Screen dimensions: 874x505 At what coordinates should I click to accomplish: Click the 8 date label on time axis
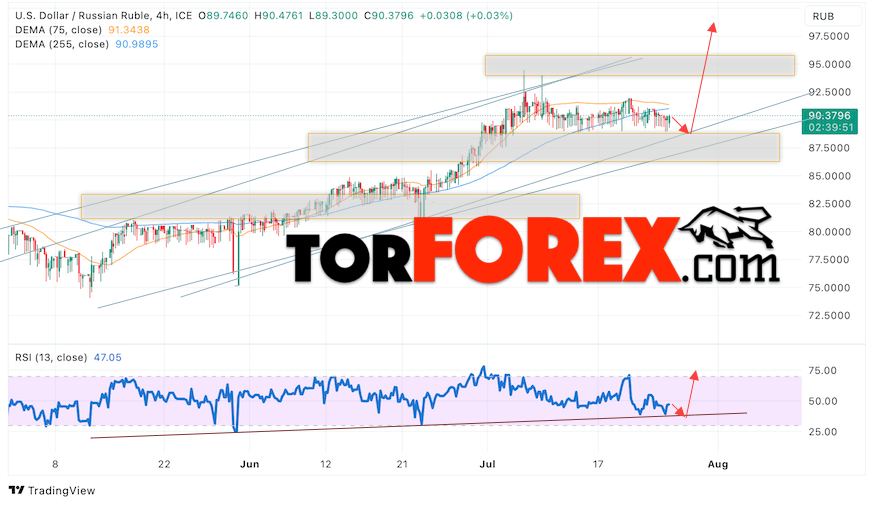pyautogui.click(x=55, y=464)
